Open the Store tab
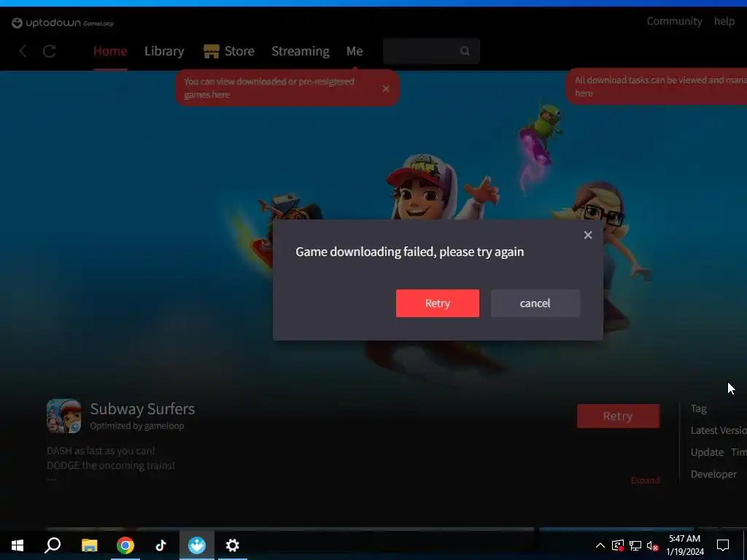This screenshot has height=560, width=747. tap(239, 51)
